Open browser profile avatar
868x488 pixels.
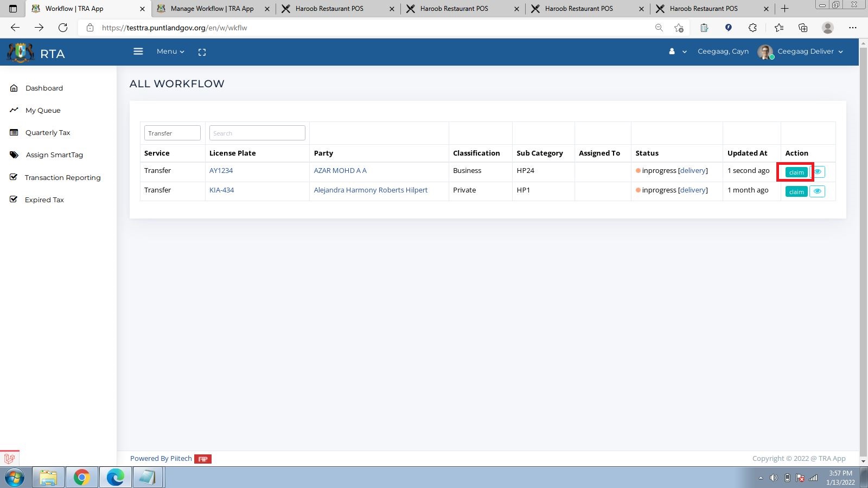coord(828,28)
